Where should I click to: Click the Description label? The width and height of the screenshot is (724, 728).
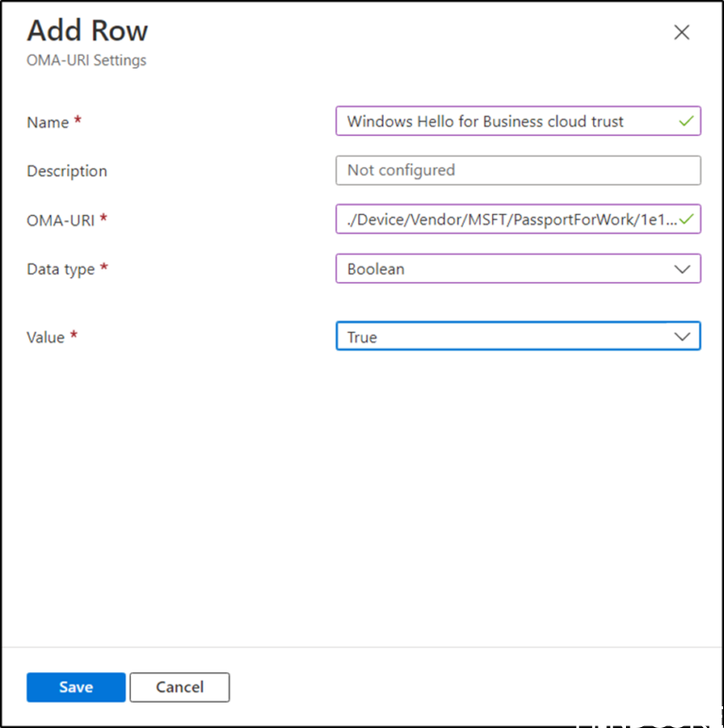[67, 172]
